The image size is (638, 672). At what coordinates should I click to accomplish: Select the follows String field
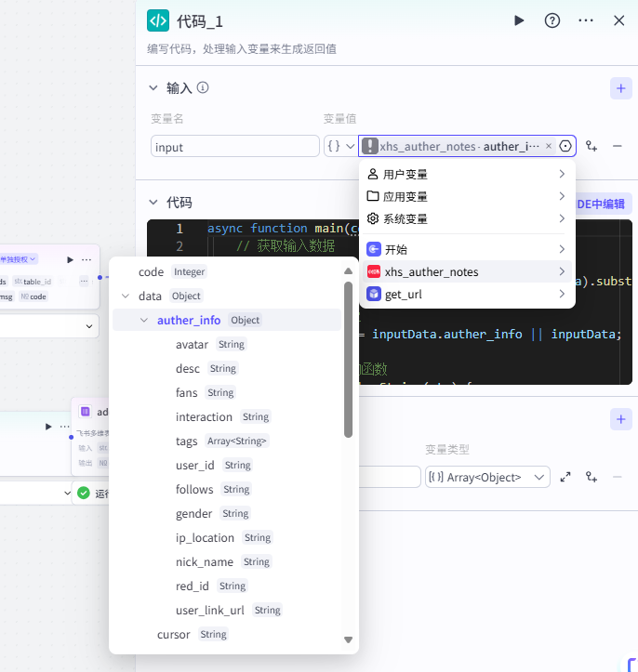click(226, 489)
